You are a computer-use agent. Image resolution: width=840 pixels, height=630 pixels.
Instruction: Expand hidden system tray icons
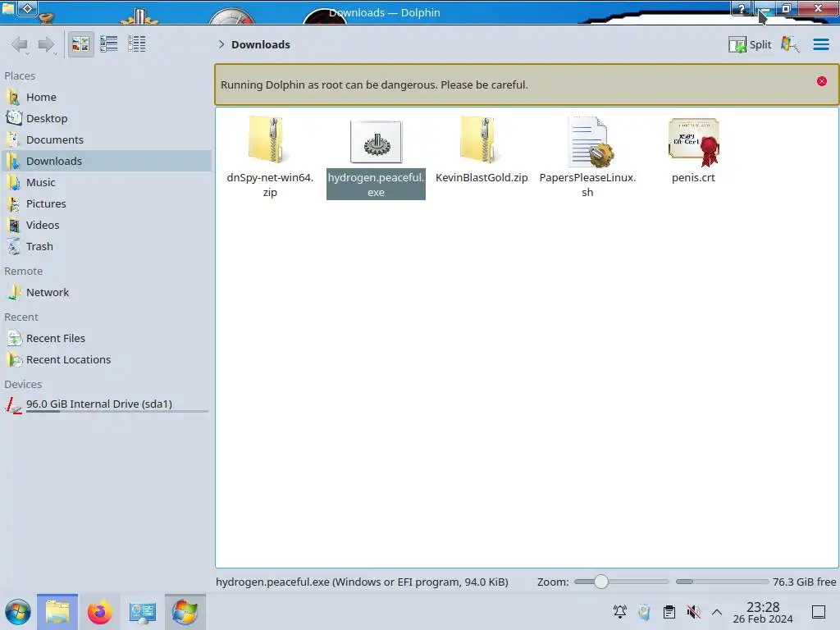[717, 612]
